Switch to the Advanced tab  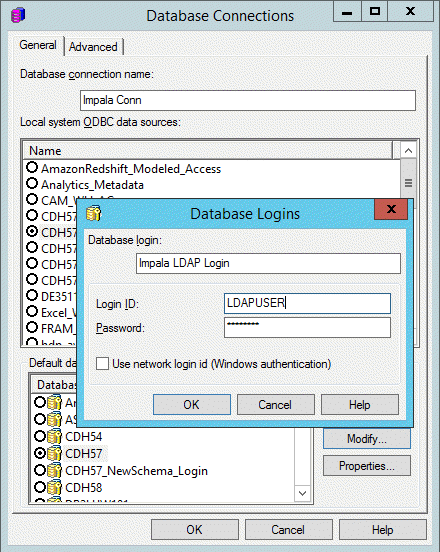93,47
